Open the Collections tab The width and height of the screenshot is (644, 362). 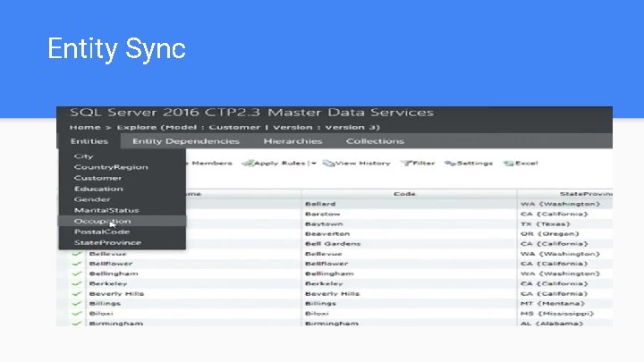click(375, 141)
